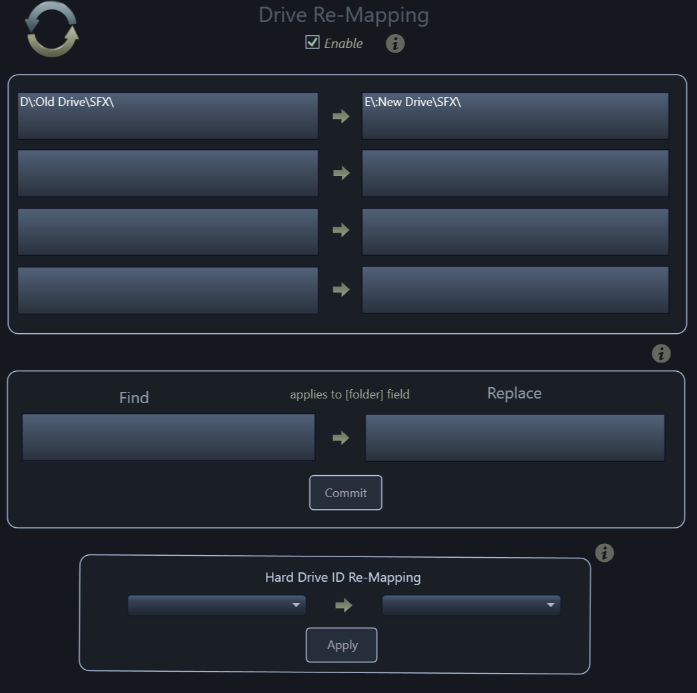
Task: Click the Commit button
Action: (x=346, y=493)
